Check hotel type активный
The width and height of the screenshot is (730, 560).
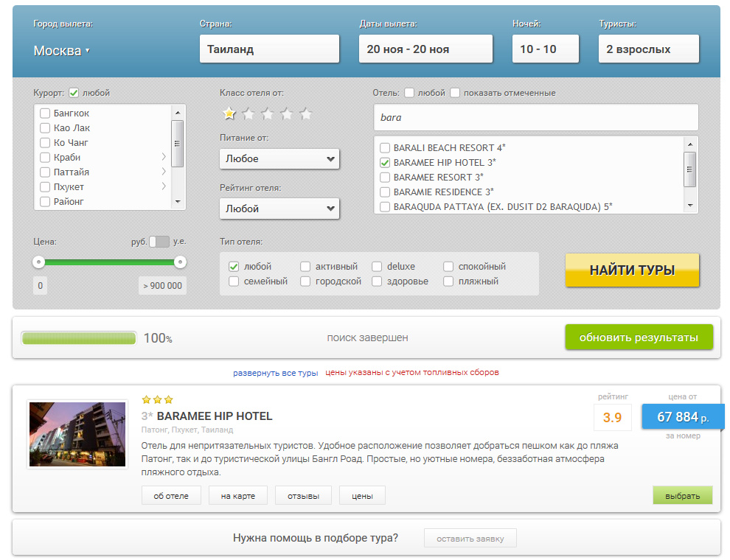coord(305,267)
